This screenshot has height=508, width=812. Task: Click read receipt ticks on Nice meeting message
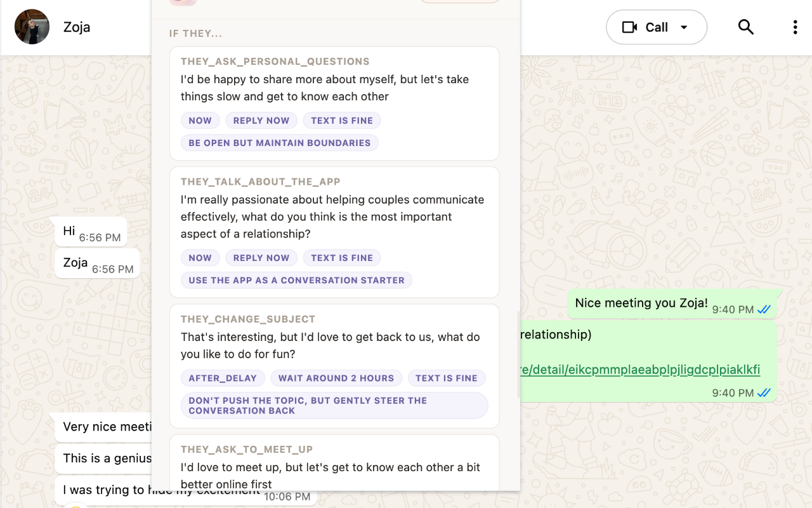pos(764,310)
